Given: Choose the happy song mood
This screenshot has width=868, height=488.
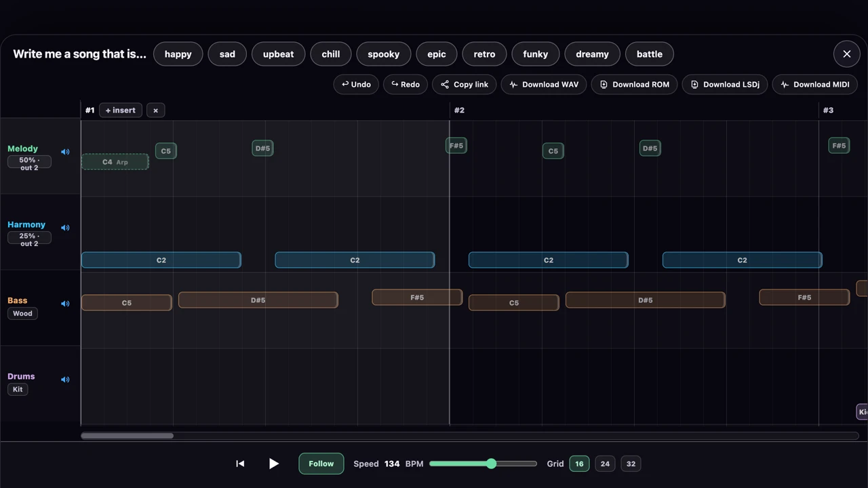Looking at the screenshot, I should (178, 54).
